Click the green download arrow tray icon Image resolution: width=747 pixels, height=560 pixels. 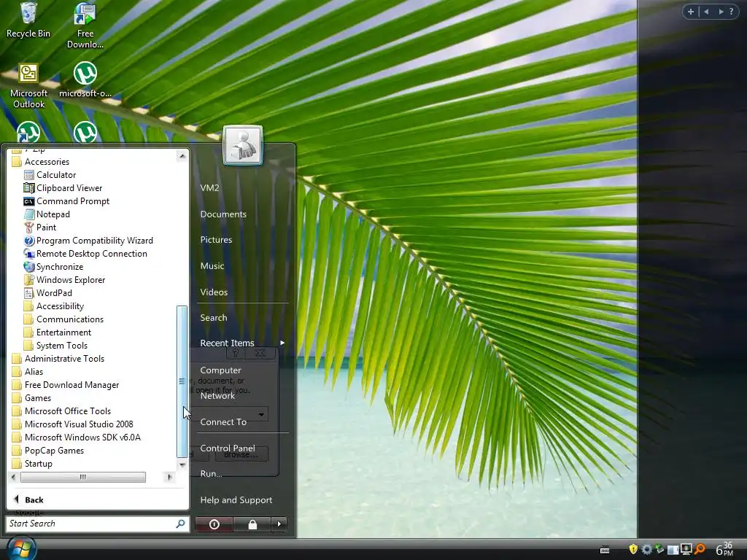659,549
